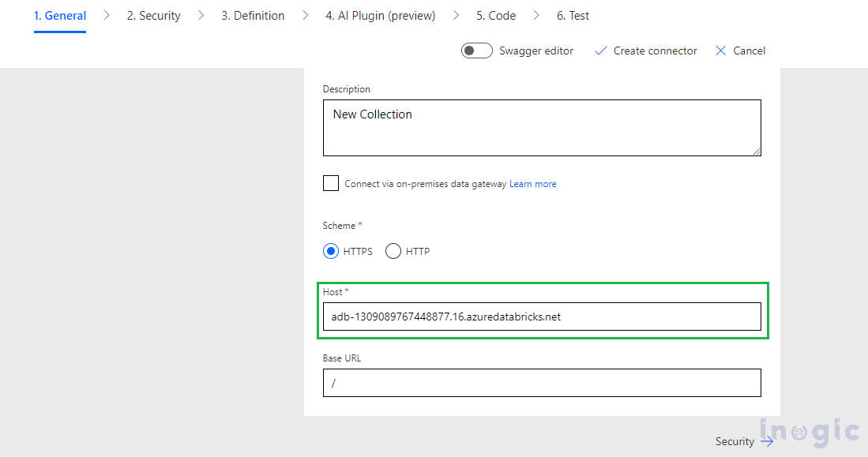The image size is (868, 457).
Task: Click the Create connector button
Action: click(645, 51)
